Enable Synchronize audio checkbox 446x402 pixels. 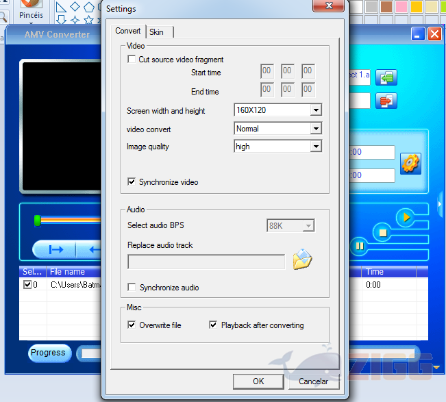131,287
